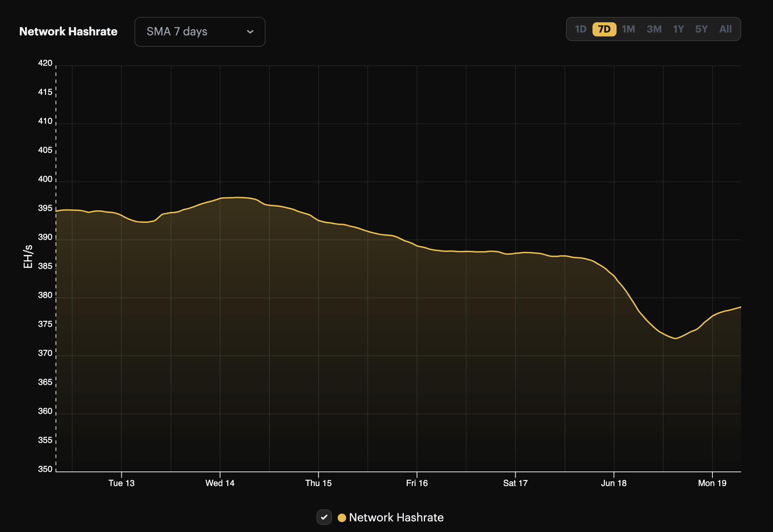
Task: Click the Tue 13 x-axis label
Action: coord(121,483)
